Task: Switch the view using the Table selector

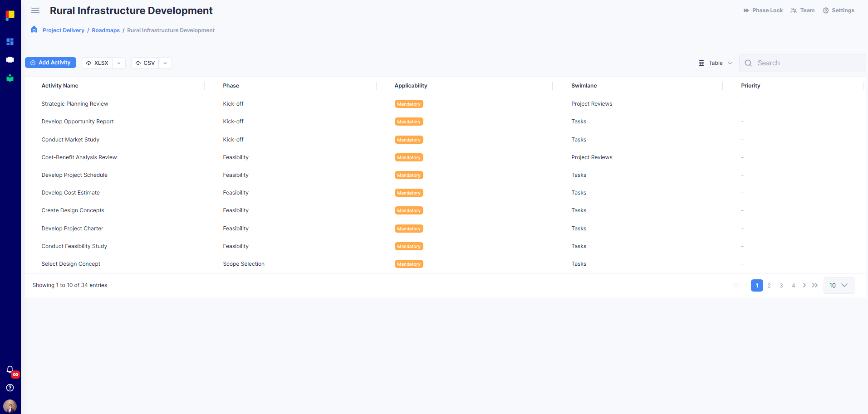Action: 715,63
